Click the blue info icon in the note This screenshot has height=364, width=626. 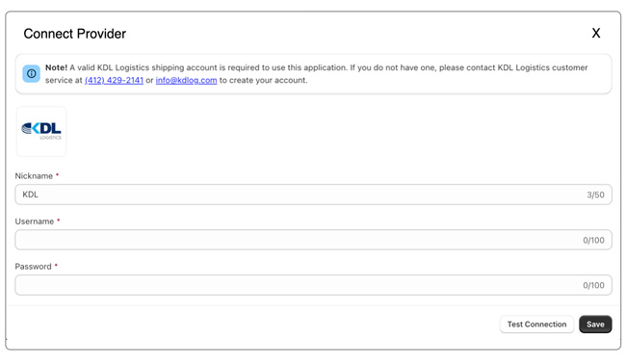[31, 74]
